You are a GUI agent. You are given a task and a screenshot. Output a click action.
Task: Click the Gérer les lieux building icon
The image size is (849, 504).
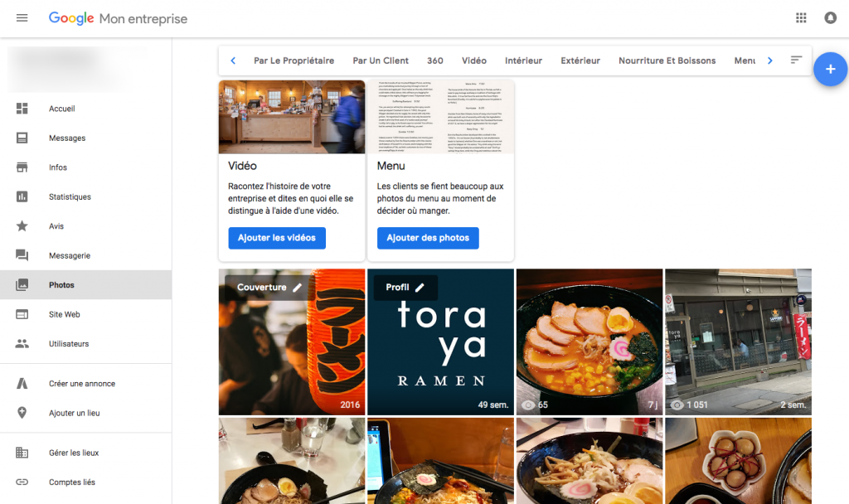(x=22, y=453)
